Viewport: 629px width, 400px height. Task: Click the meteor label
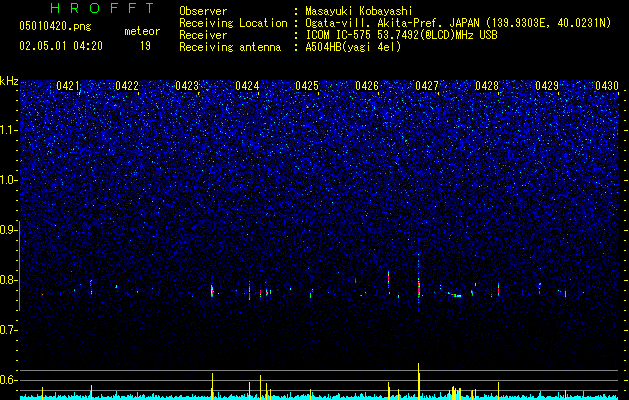pos(142,31)
